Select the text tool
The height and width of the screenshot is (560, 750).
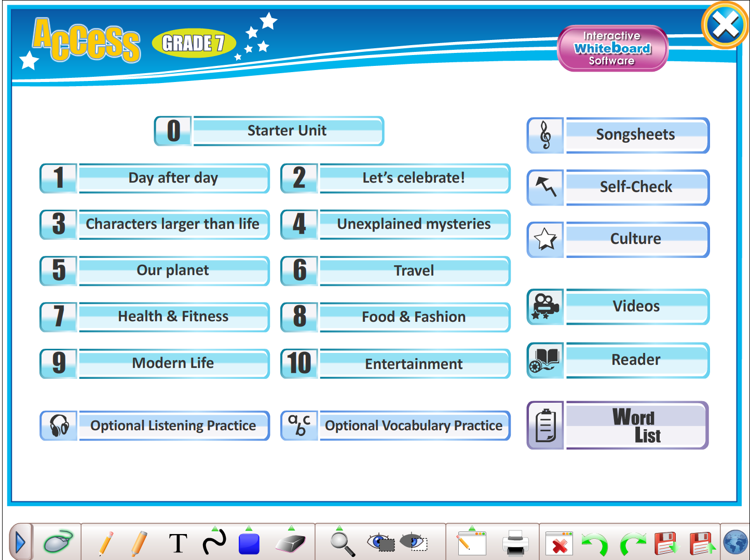tap(178, 542)
